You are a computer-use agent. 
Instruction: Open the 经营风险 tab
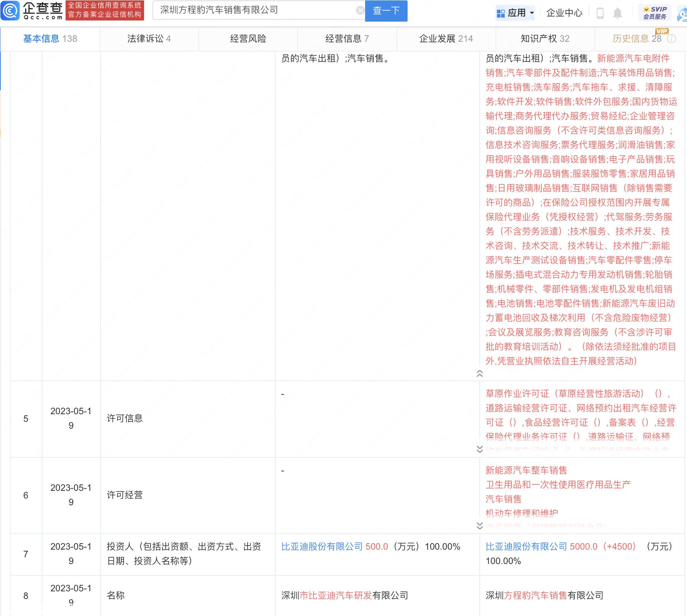(248, 39)
